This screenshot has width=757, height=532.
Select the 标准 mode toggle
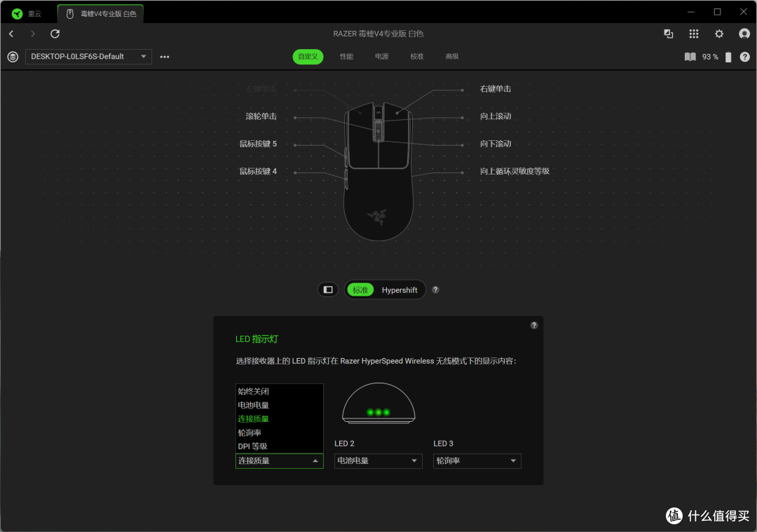tap(360, 290)
